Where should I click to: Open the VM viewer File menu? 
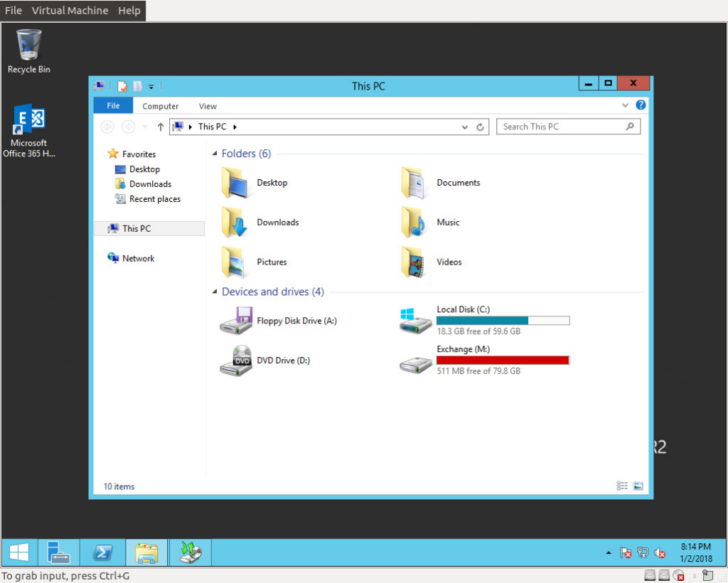tap(14, 10)
